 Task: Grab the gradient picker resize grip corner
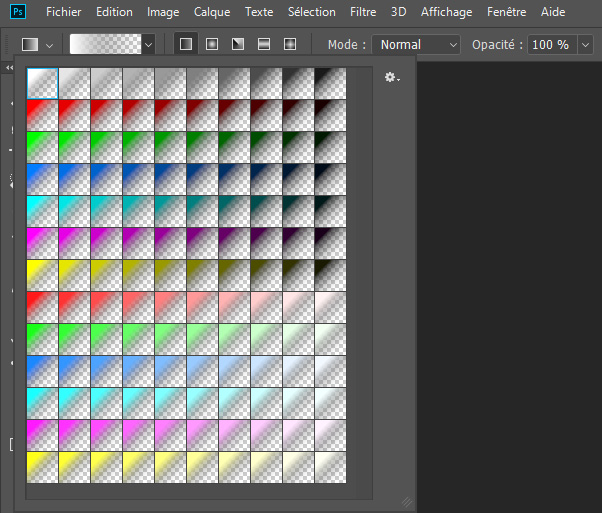tap(405, 500)
